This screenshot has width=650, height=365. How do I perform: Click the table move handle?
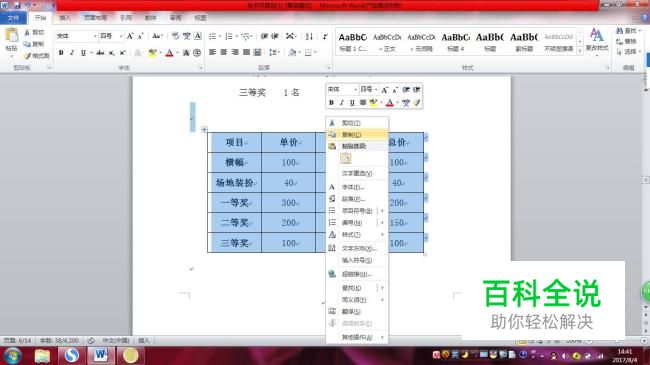click(x=204, y=129)
